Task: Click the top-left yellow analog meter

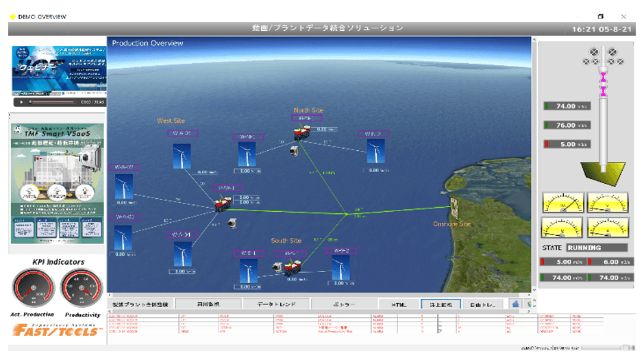Action: click(x=563, y=202)
